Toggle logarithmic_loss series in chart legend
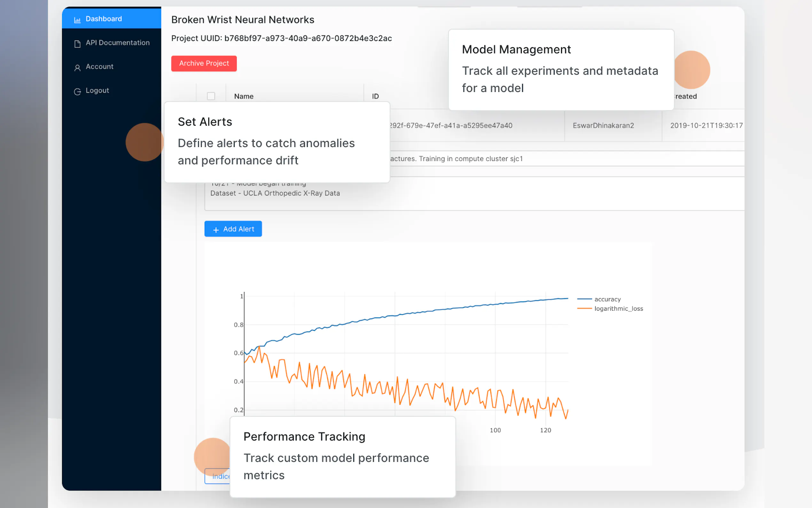 pos(618,308)
